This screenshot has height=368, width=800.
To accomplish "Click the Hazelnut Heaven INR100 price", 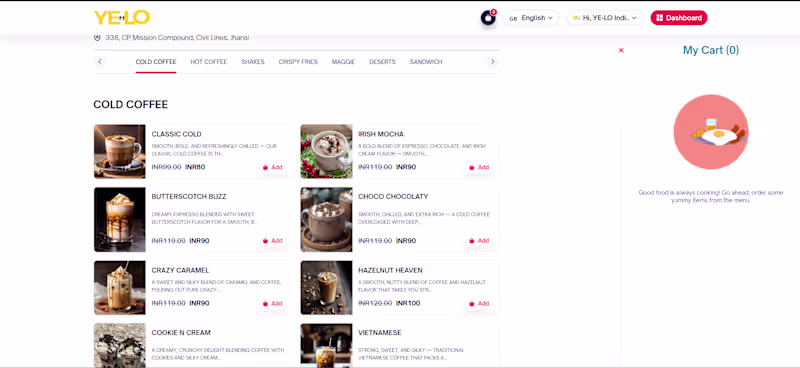I will [408, 303].
